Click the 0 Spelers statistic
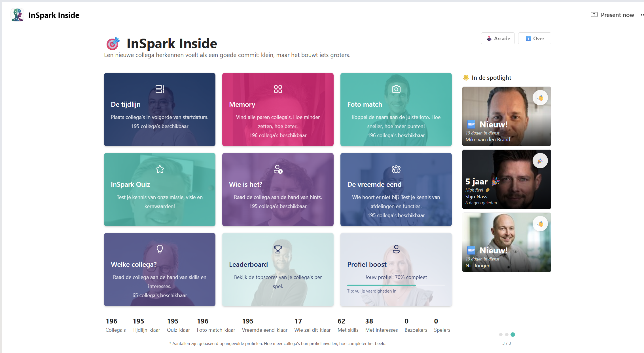Screen dimensions: 644x353 click(442, 325)
